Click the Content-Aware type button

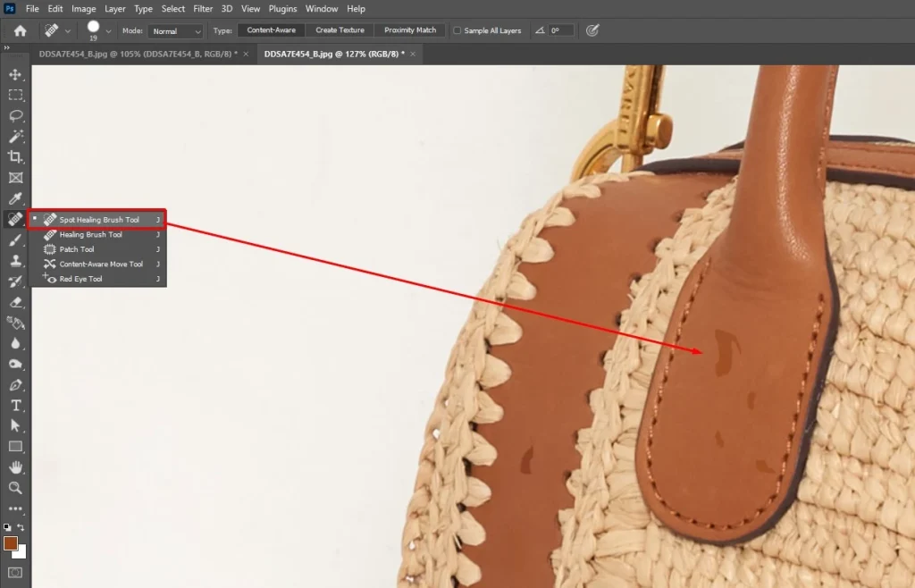coord(271,30)
